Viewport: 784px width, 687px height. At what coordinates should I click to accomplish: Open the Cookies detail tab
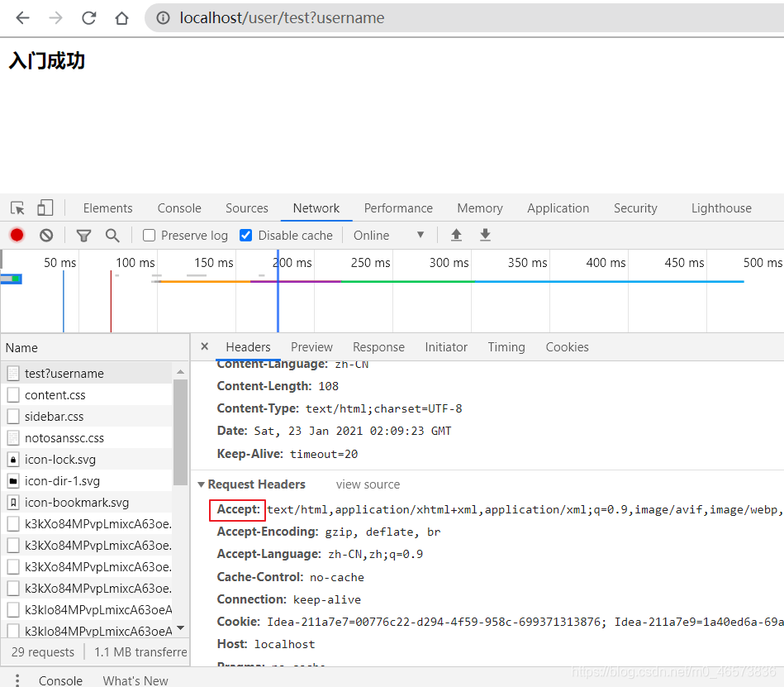(x=567, y=347)
